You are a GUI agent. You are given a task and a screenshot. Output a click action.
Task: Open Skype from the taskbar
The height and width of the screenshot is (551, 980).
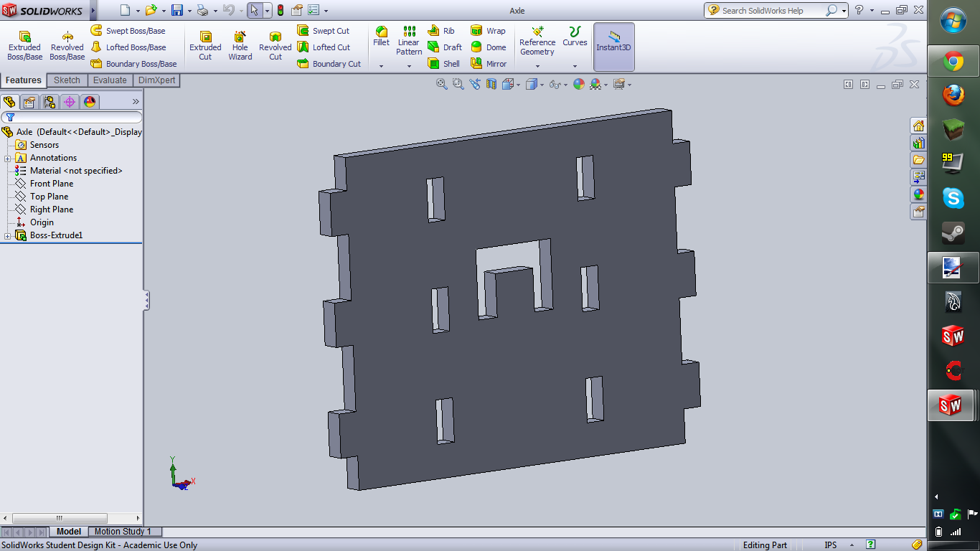point(953,198)
